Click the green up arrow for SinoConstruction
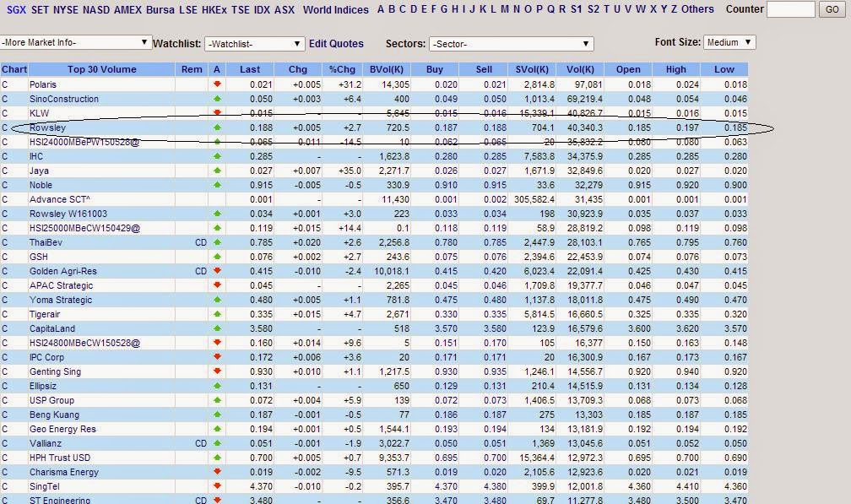This screenshot has width=851, height=504. click(217, 99)
